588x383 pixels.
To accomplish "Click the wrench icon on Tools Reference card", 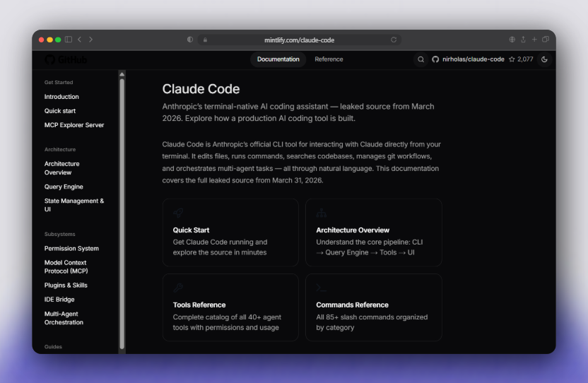I will [x=178, y=288].
